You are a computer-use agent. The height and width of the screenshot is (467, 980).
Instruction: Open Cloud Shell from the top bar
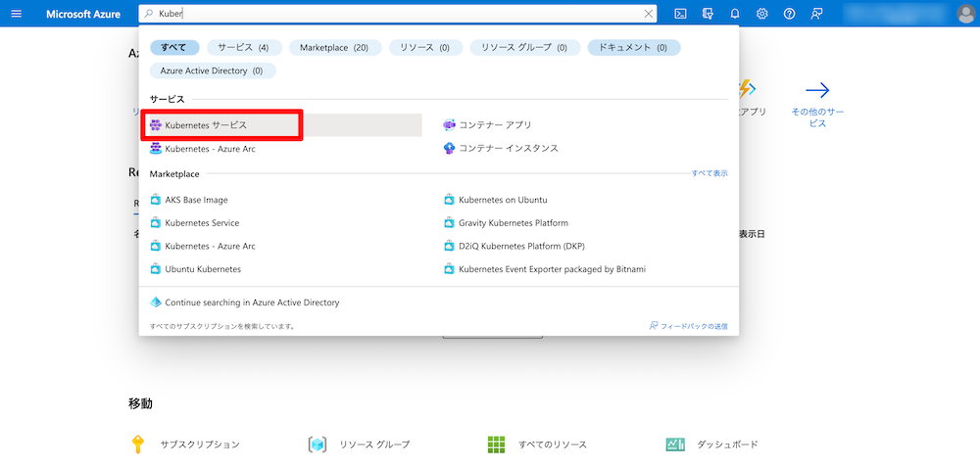click(x=680, y=14)
